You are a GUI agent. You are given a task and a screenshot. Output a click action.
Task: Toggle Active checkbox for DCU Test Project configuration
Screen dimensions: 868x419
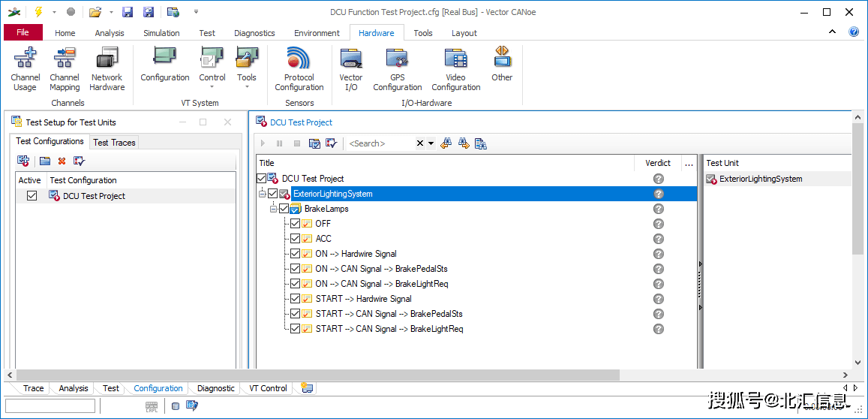click(x=32, y=196)
